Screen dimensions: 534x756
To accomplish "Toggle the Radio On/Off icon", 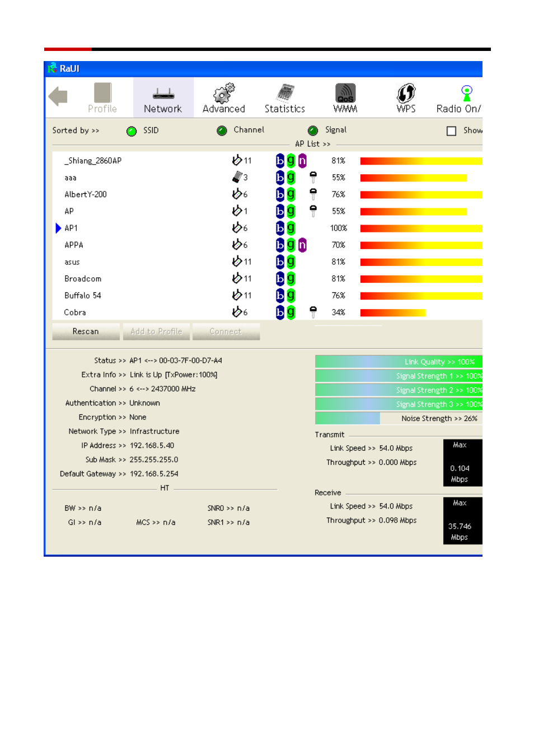I will 467,93.
